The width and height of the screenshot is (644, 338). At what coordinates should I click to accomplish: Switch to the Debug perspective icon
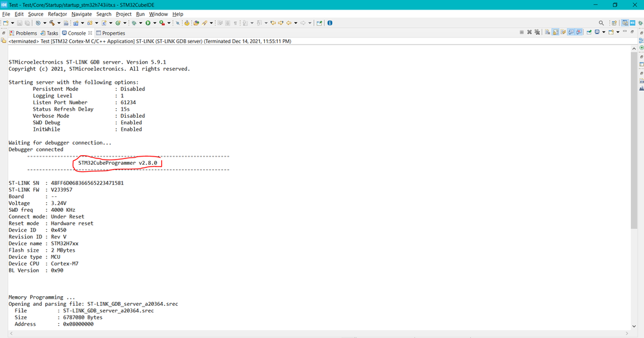tap(640, 23)
